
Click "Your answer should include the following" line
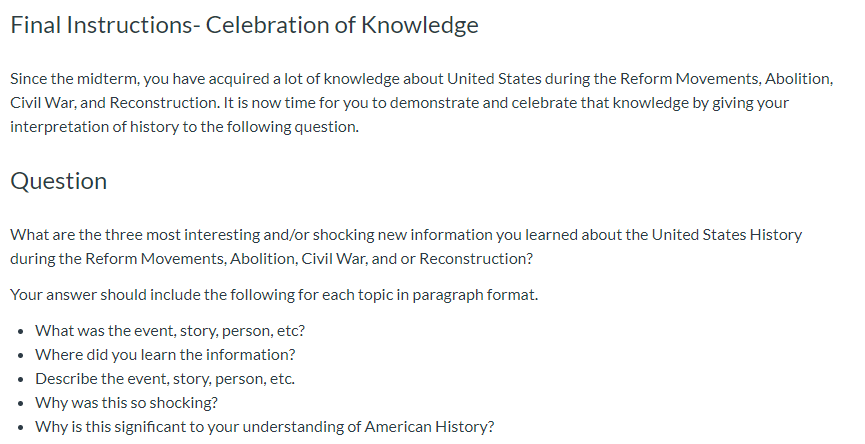tap(153, 295)
